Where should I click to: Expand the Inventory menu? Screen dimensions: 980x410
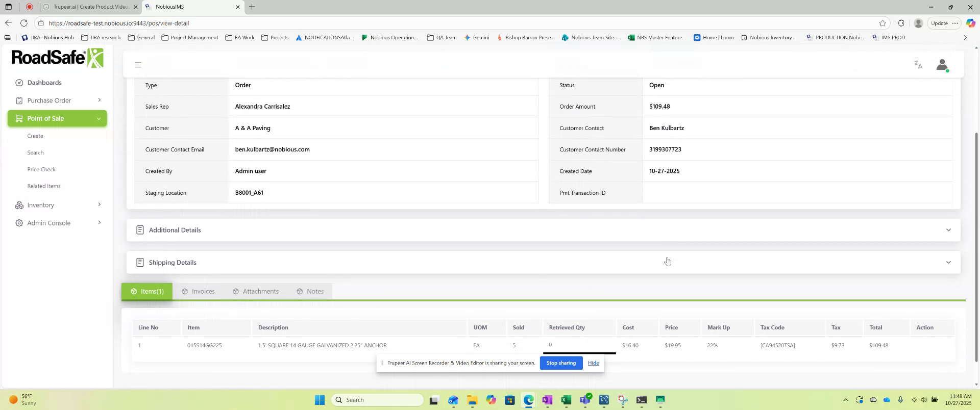click(x=99, y=204)
